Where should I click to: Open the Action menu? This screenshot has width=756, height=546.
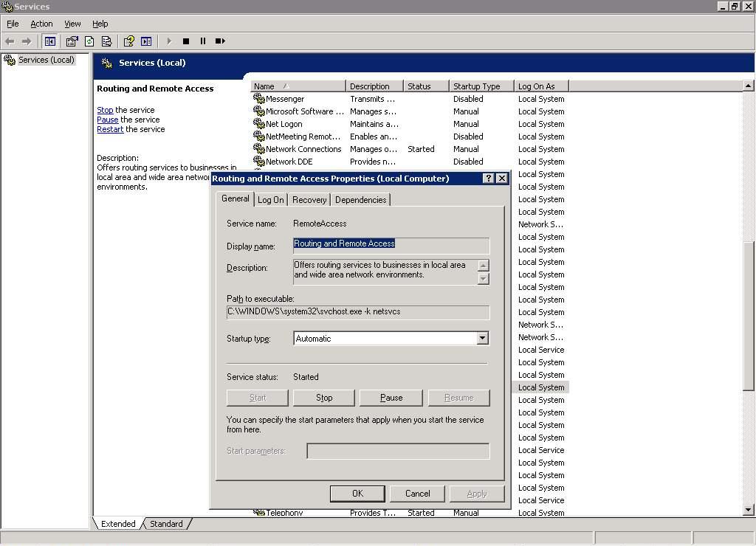(x=41, y=23)
